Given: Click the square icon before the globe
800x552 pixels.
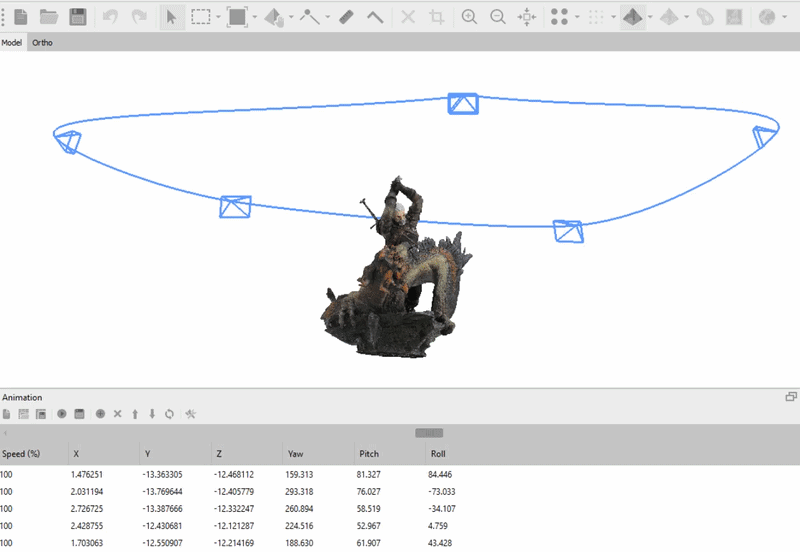Looking at the screenshot, I should (x=734, y=17).
